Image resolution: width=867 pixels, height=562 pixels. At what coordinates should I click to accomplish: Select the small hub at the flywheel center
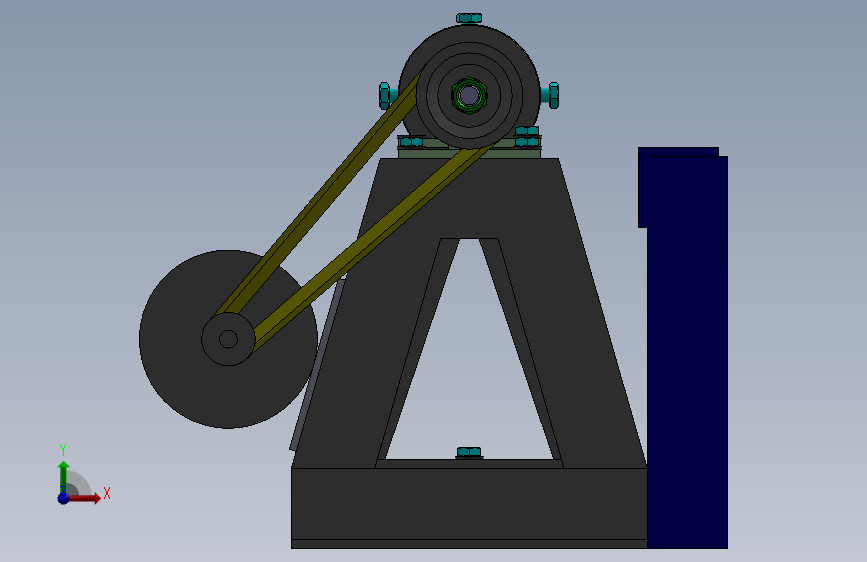(x=228, y=339)
